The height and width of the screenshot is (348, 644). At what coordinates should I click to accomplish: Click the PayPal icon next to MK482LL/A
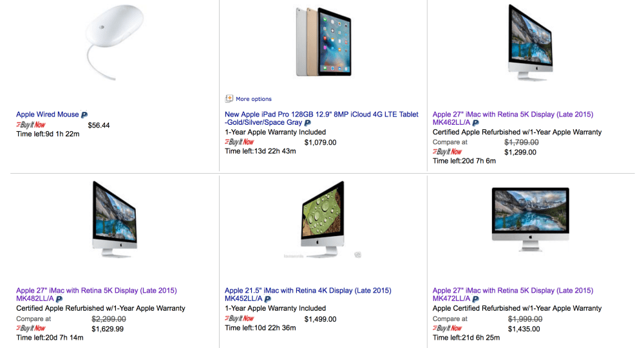point(59,299)
